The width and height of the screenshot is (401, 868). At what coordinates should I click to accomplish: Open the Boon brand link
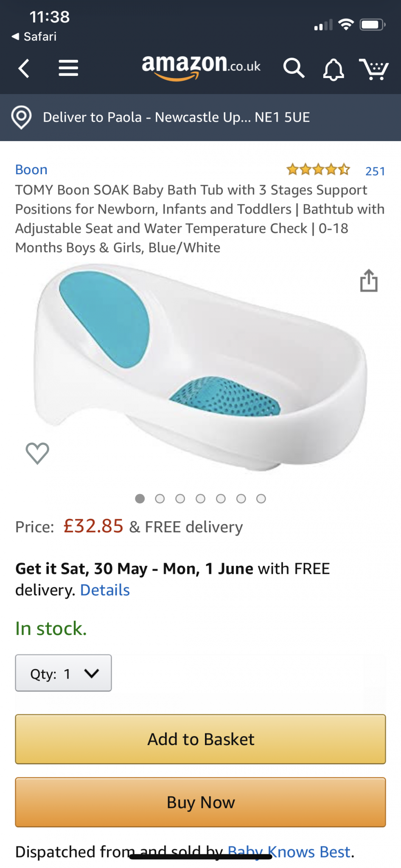tap(31, 170)
